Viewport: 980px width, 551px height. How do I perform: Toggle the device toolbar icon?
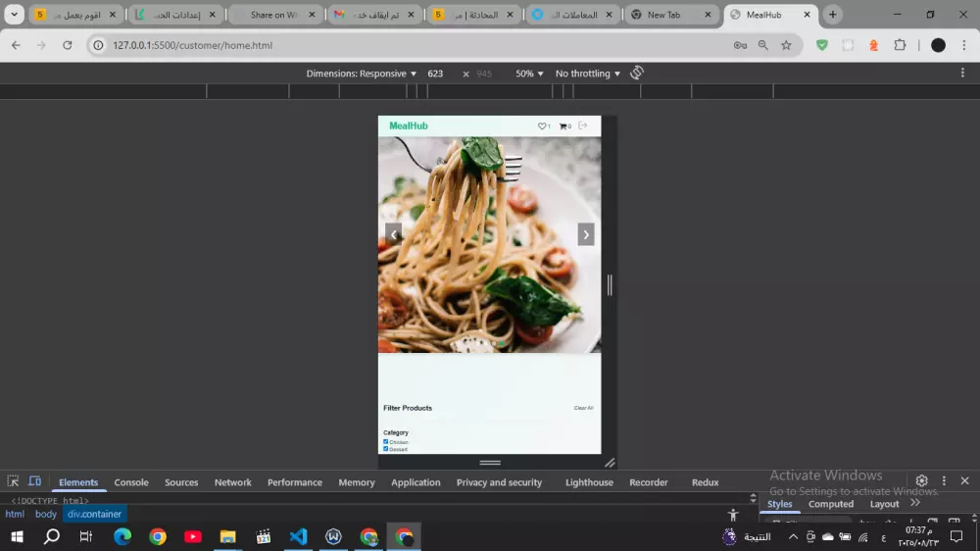coord(35,481)
